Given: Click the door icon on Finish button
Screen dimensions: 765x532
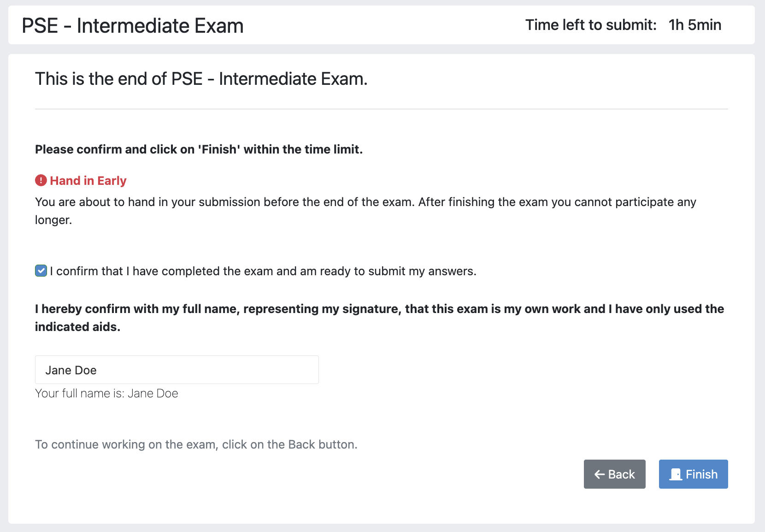Looking at the screenshot, I should click(x=676, y=474).
